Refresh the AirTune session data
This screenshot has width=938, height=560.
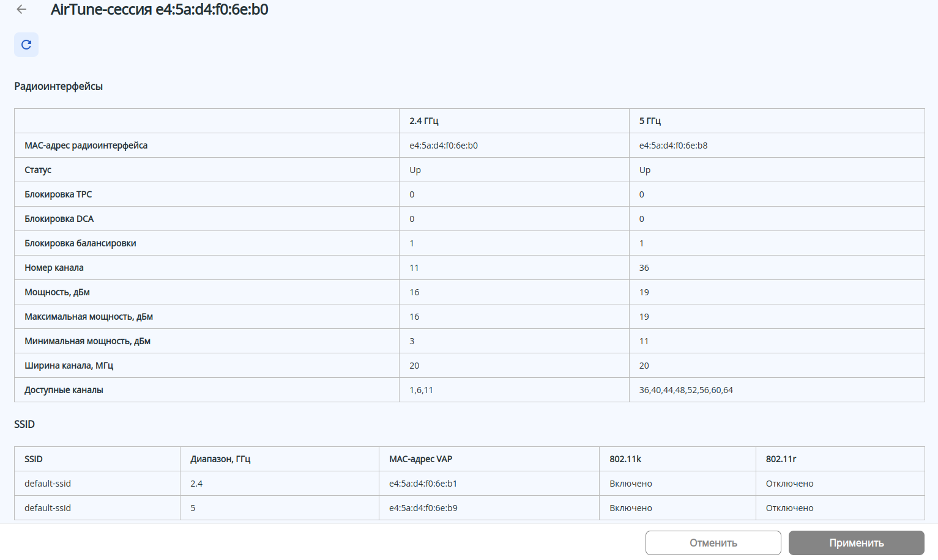[x=26, y=45]
